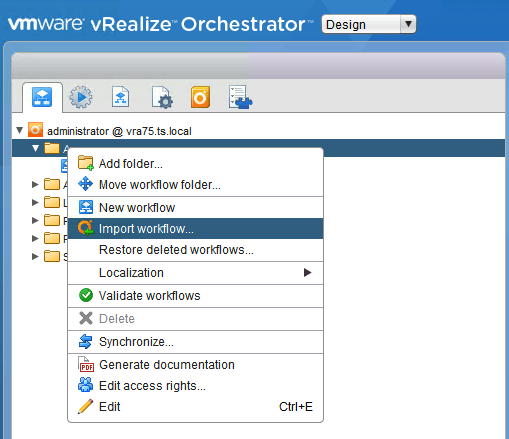Open the workflow document tab icon

pyautogui.click(x=120, y=97)
